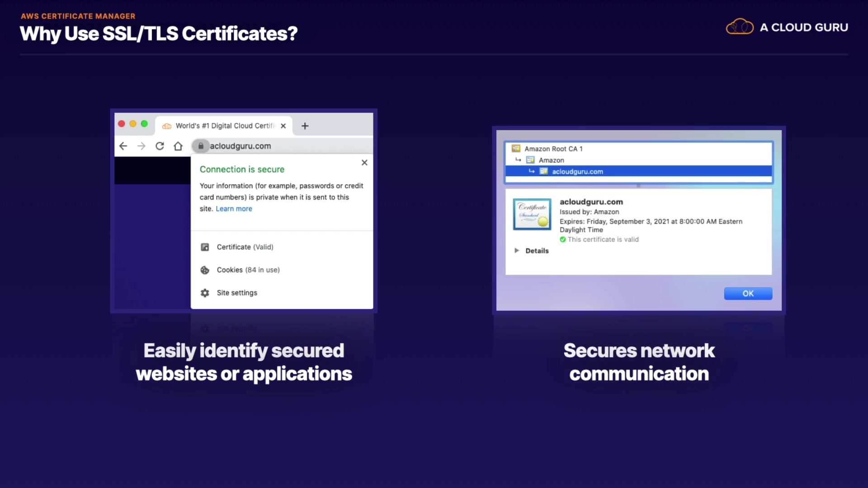Select acloudguru.com in certificate chain
The image size is (868, 488).
point(577,171)
